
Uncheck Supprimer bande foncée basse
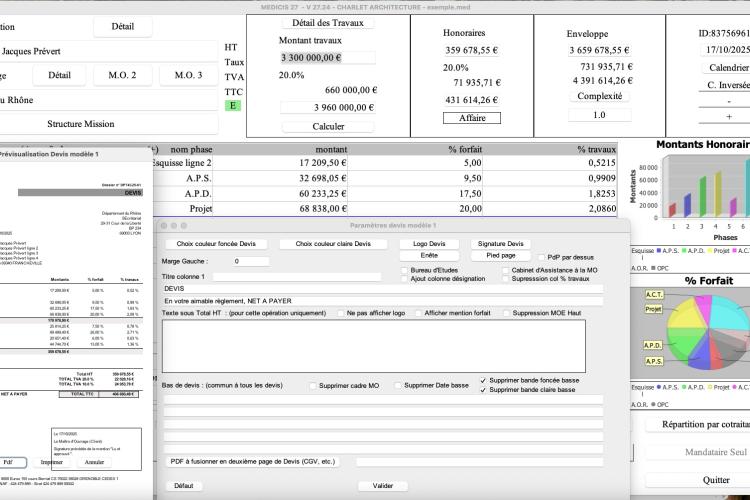click(483, 380)
